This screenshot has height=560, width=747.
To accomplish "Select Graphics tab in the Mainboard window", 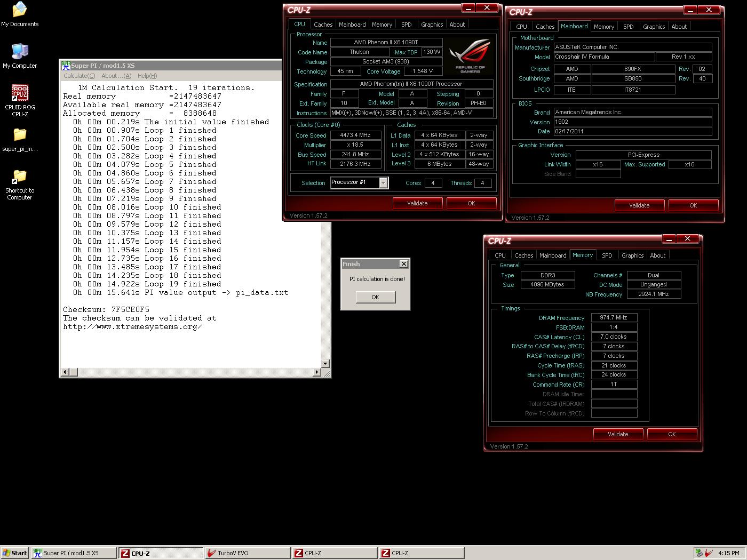I will tap(654, 27).
